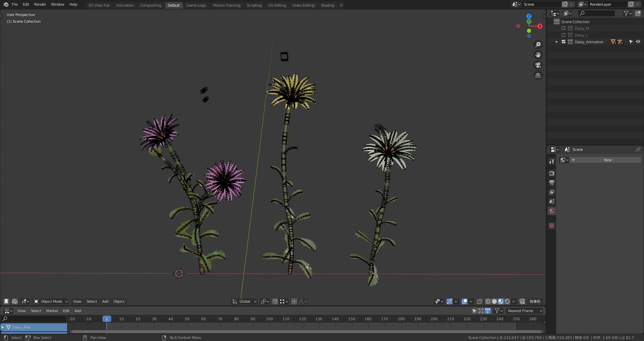
Task: Open the Render properties tab icon
Action: pos(552,173)
